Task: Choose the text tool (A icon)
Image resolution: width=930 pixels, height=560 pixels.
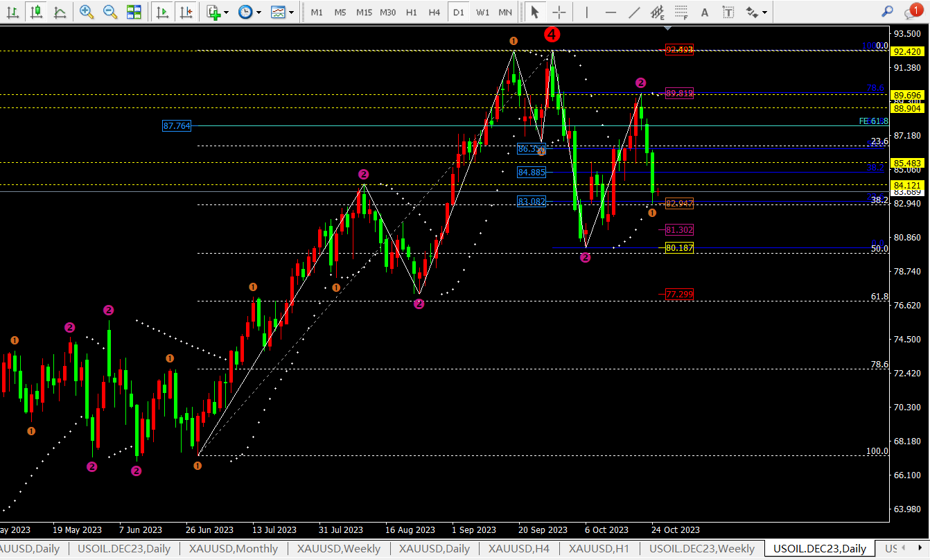Action: coord(705,12)
